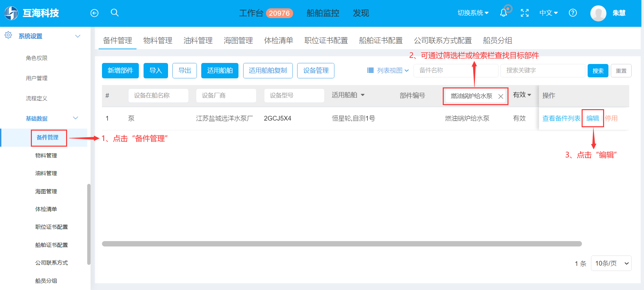The image size is (644, 290).
Task: Select 油料管理 in sidebar
Action: click(46, 173)
